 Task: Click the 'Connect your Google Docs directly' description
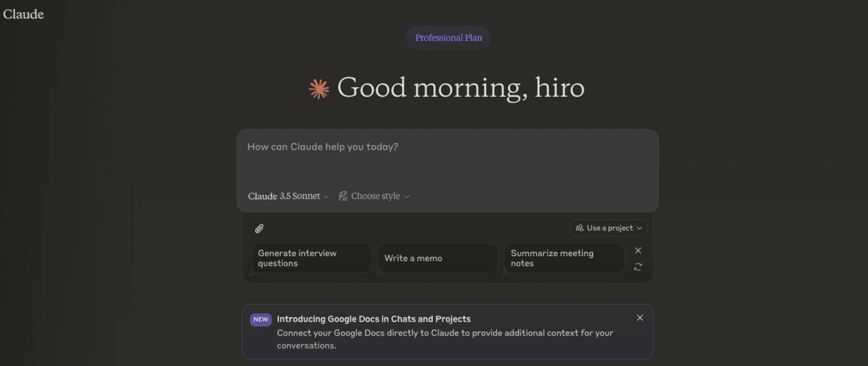point(445,339)
